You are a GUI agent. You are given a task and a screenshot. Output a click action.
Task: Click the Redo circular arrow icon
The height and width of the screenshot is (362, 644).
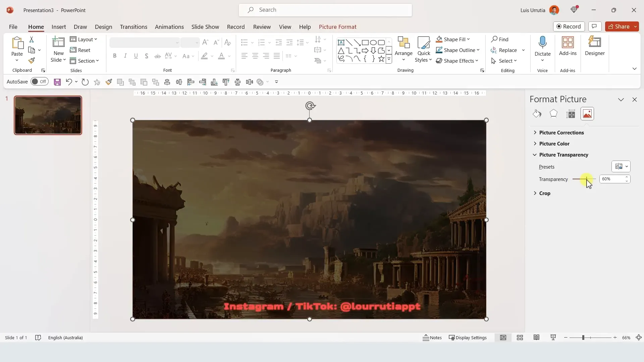click(85, 82)
